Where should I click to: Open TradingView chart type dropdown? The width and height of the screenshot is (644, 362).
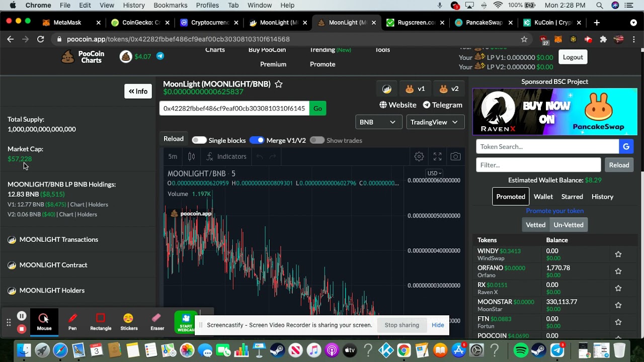click(435, 122)
